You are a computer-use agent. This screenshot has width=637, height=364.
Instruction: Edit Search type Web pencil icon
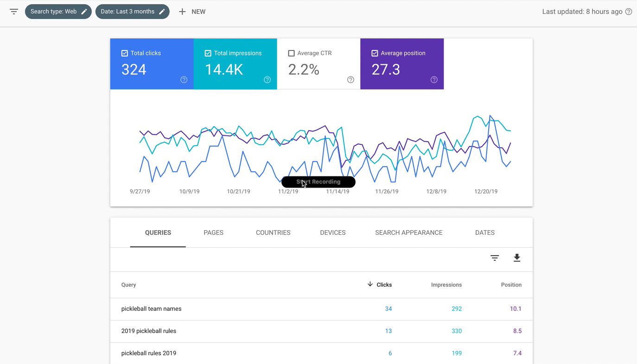tap(84, 12)
